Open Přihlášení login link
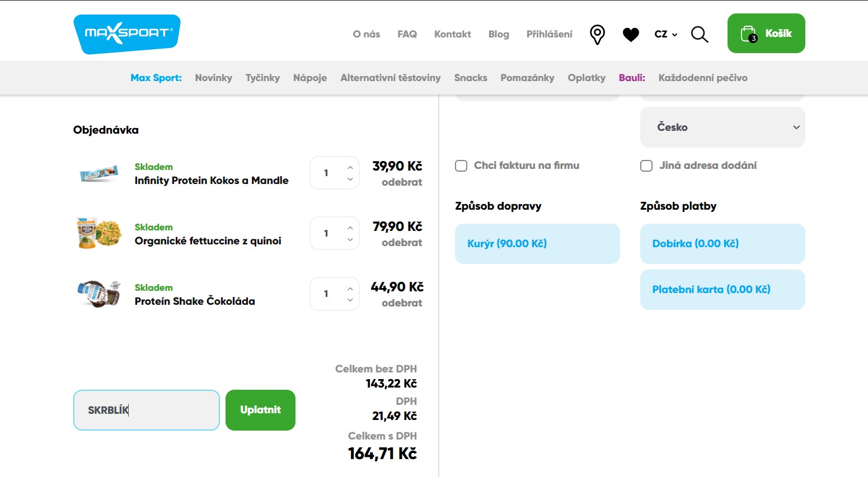868x477 pixels. pos(549,34)
